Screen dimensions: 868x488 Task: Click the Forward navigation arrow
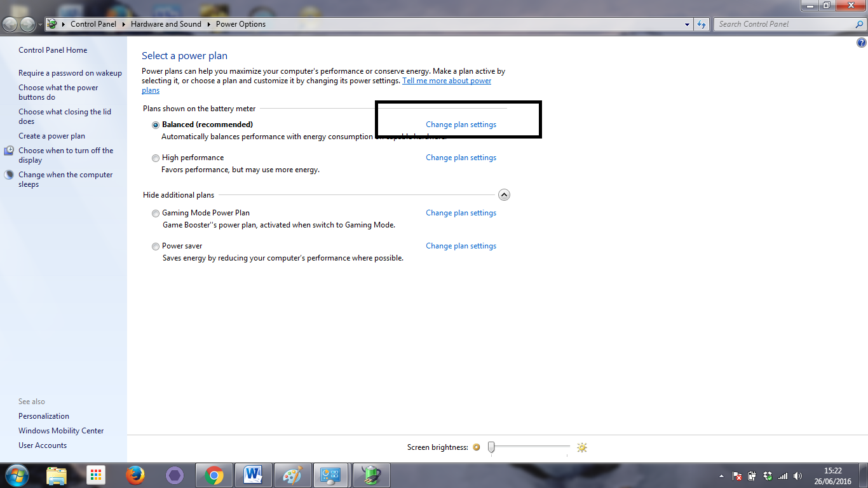(28, 24)
